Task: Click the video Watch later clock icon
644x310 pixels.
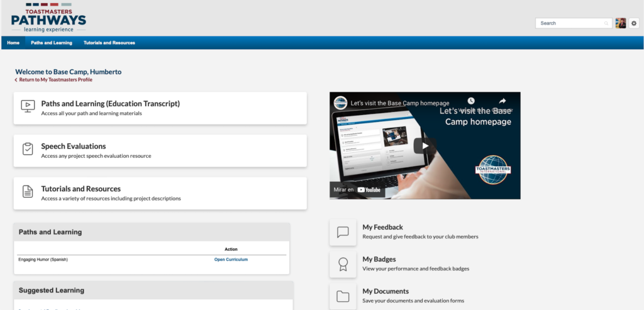Action: pyautogui.click(x=470, y=101)
